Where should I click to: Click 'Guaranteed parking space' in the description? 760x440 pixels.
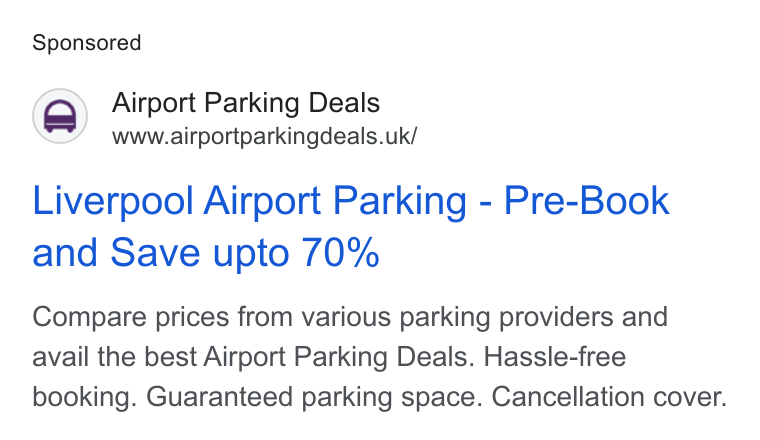(x=314, y=397)
